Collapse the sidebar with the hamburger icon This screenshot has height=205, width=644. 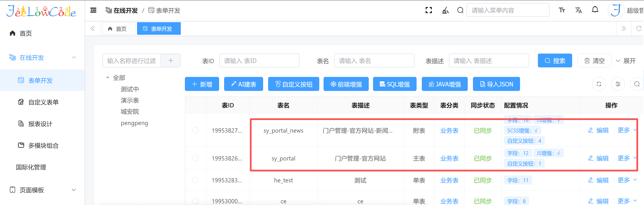(93, 10)
